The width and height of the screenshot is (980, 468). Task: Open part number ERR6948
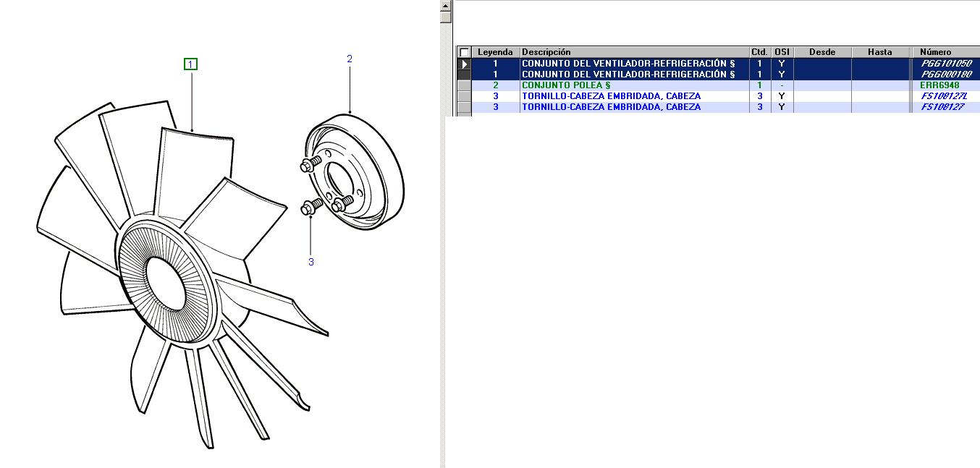tap(939, 85)
